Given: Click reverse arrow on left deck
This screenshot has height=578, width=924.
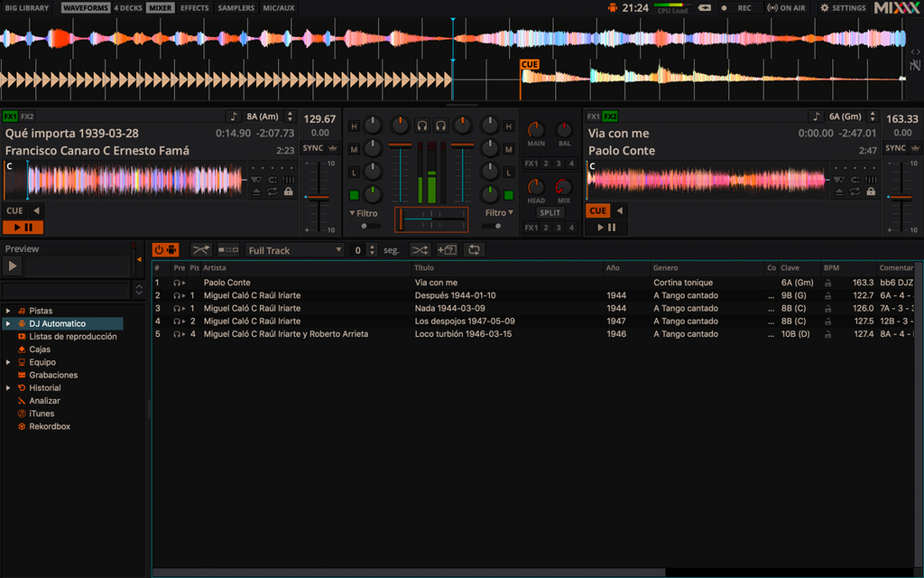Looking at the screenshot, I should point(36,210).
